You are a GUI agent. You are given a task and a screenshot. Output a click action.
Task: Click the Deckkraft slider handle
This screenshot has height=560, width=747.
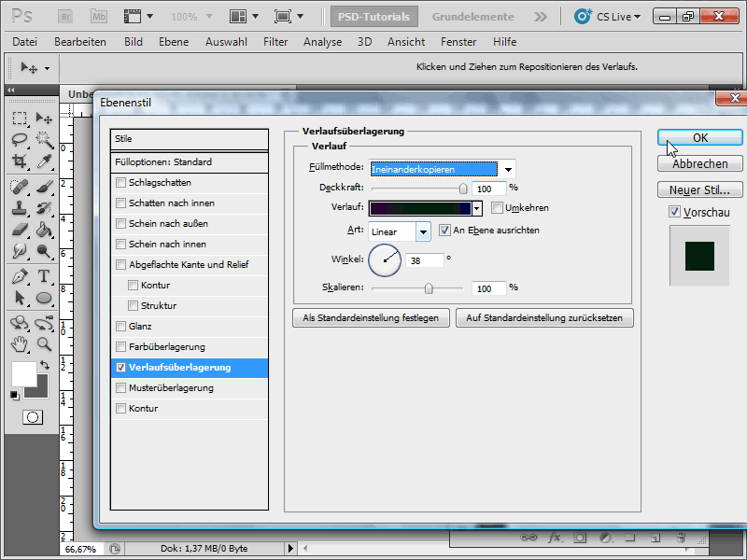click(462, 189)
